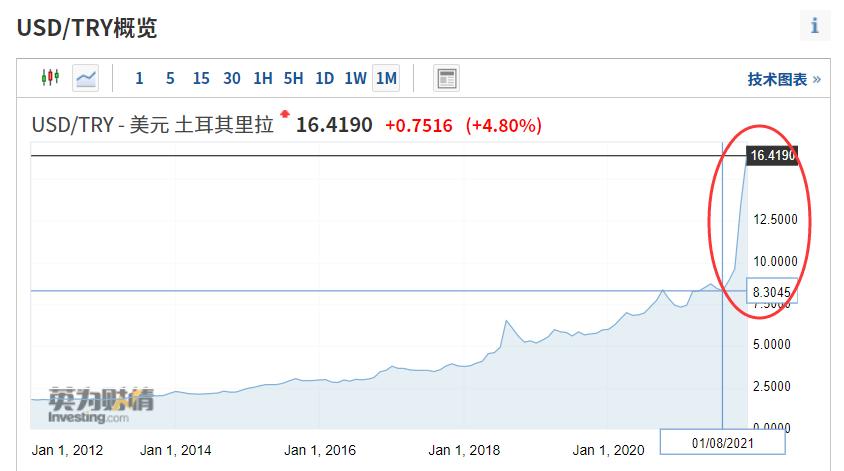
Task: Click the 16.4190 current price label on axis
Action: [772, 156]
